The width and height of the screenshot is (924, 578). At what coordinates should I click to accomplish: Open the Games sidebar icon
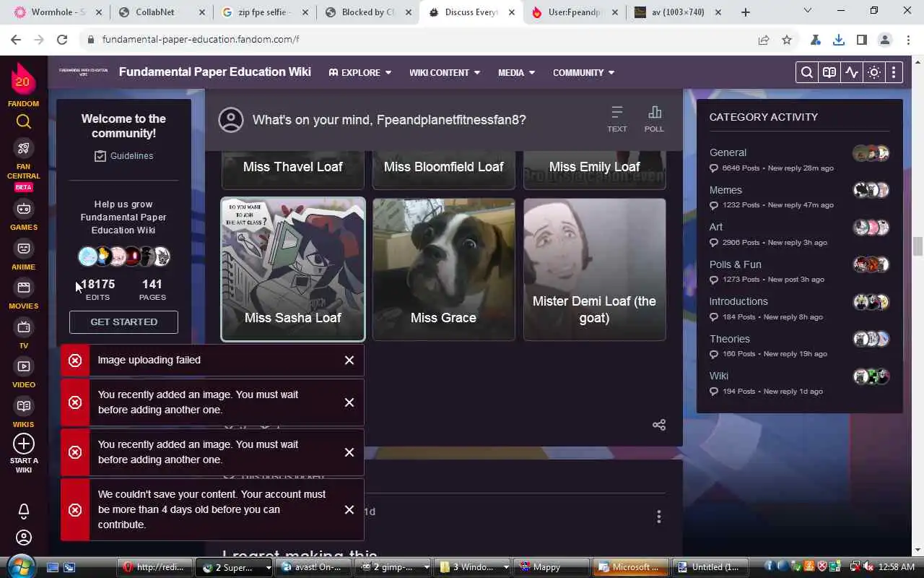tap(24, 210)
